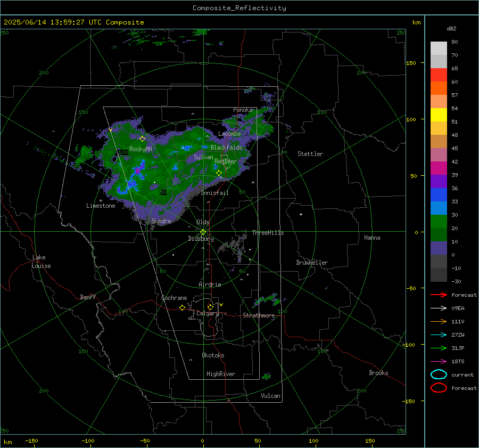Screen dimensions: 479x448
Task: Click yellow diamond marker near RockyMH
Action: tap(142, 139)
